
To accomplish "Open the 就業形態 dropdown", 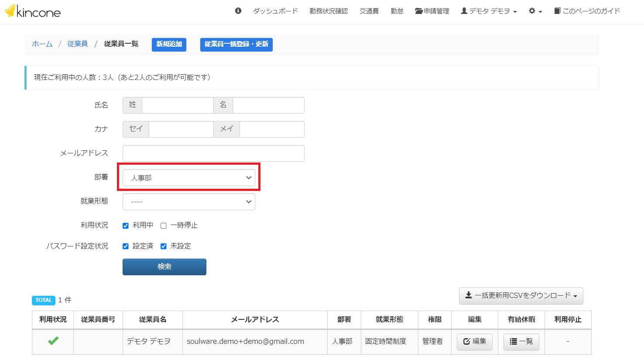I will coord(189,201).
